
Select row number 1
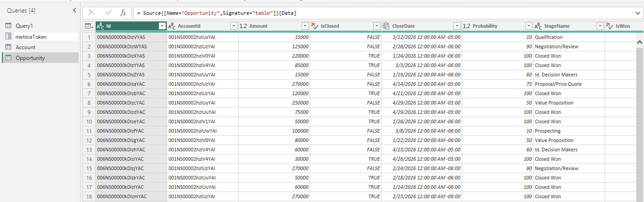89,37
